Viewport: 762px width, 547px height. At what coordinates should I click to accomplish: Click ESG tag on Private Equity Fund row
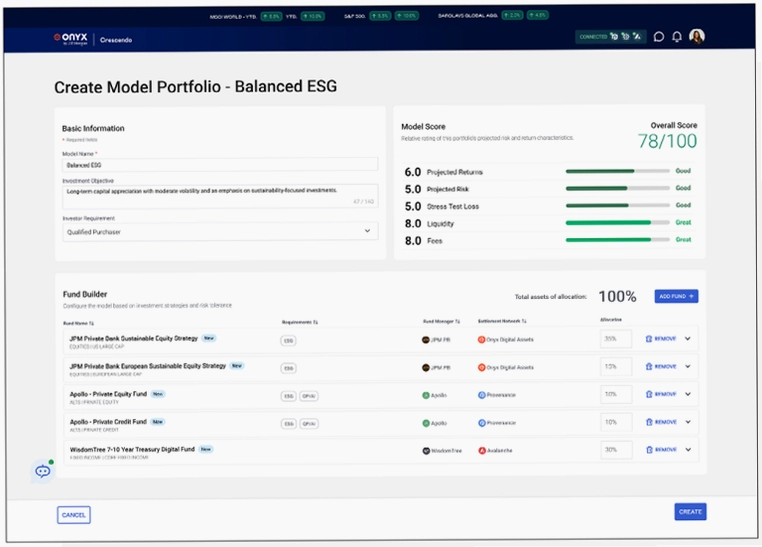point(288,396)
